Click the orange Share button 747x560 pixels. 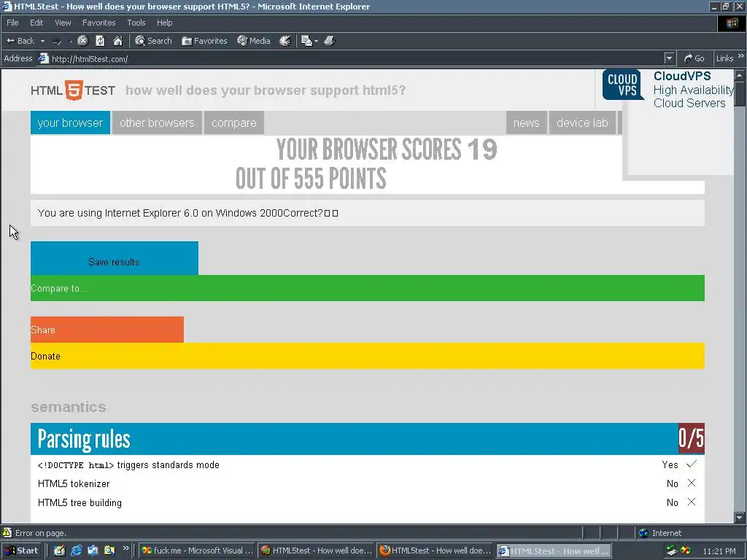tap(107, 330)
